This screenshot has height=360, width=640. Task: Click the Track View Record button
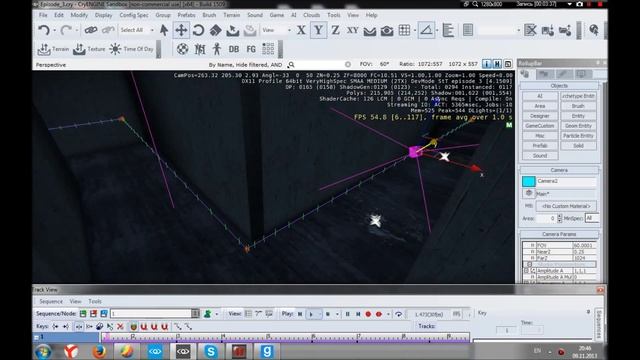coord(368,314)
